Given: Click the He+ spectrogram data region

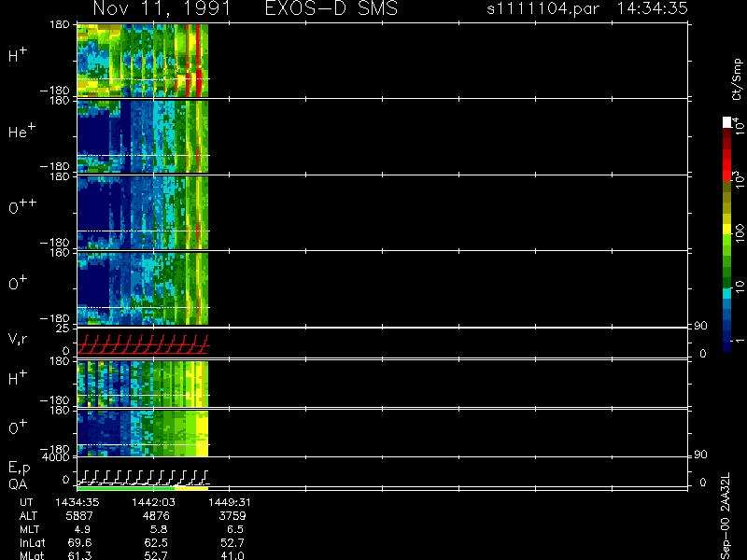Looking at the screenshot, I should tap(143, 136).
